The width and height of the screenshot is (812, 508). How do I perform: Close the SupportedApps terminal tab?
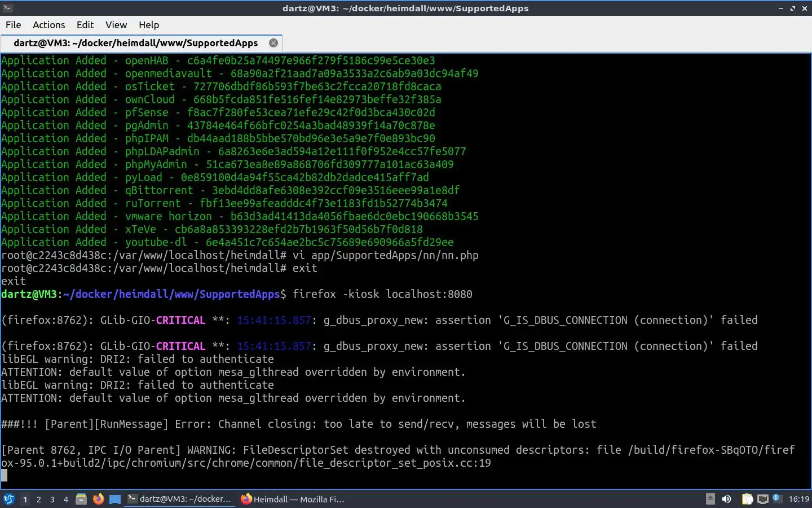coord(273,43)
